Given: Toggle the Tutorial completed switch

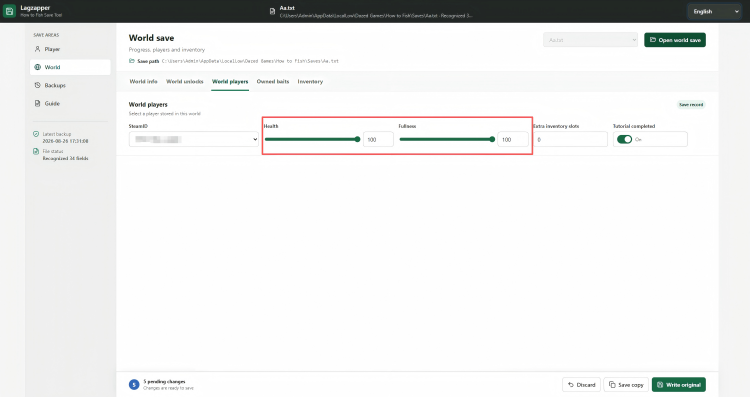Looking at the screenshot, I should pos(624,139).
